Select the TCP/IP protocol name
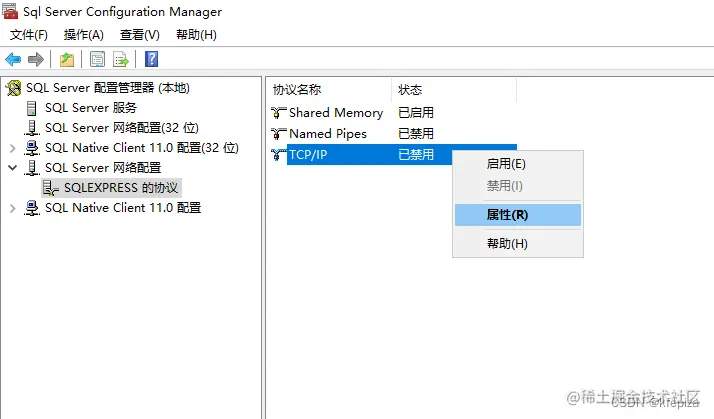The width and height of the screenshot is (714, 419). click(308, 154)
